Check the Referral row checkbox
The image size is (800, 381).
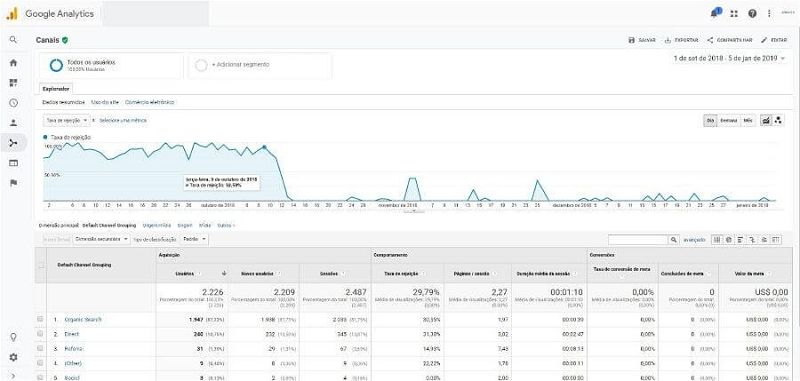40,349
